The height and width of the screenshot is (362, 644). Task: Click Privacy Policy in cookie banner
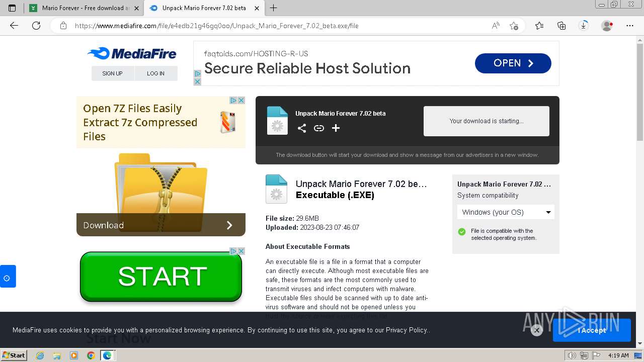407,330
